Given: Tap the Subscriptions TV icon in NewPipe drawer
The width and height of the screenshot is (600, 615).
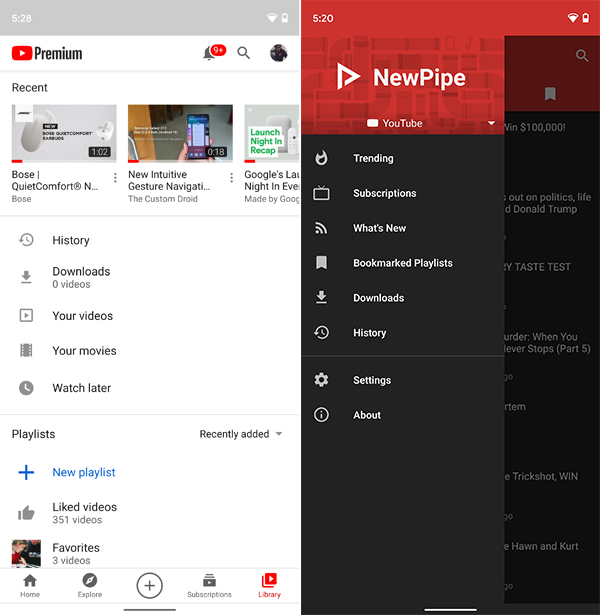Looking at the screenshot, I should pyautogui.click(x=321, y=193).
